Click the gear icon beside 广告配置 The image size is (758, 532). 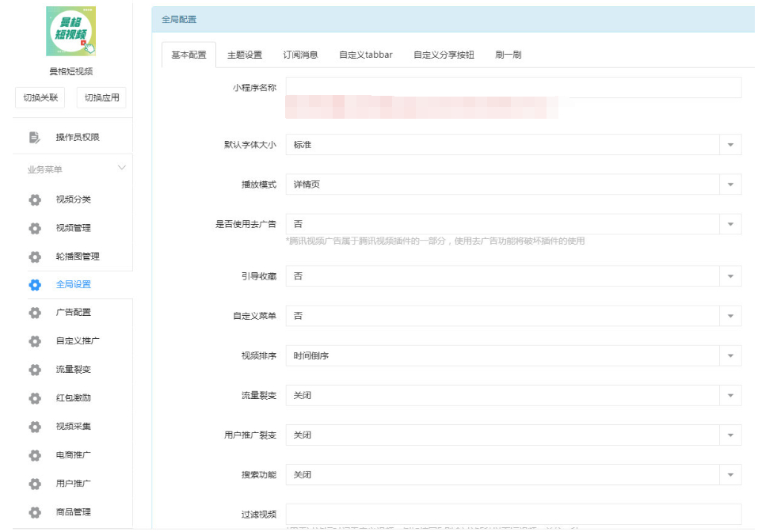click(x=35, y=313)
